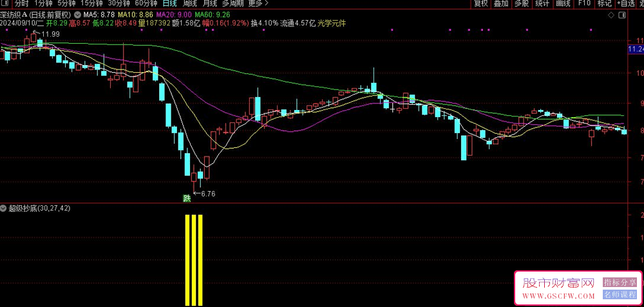Viewport: 644px width, 307px height.
Task: Add stock with +自选 button
Action: [x=626, y=4]
